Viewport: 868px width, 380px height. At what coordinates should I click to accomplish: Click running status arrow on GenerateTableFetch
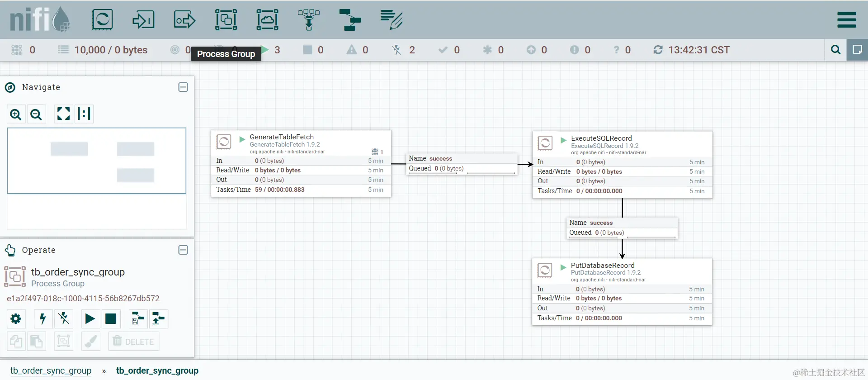(x=242, y=139)
